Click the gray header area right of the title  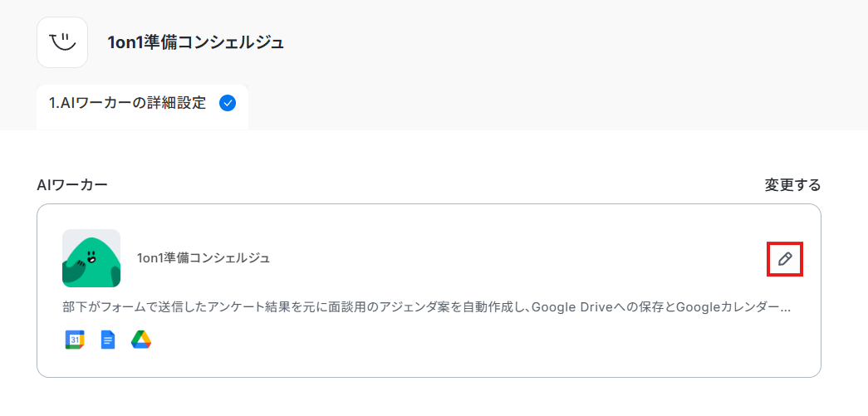[x=581, y=42]
